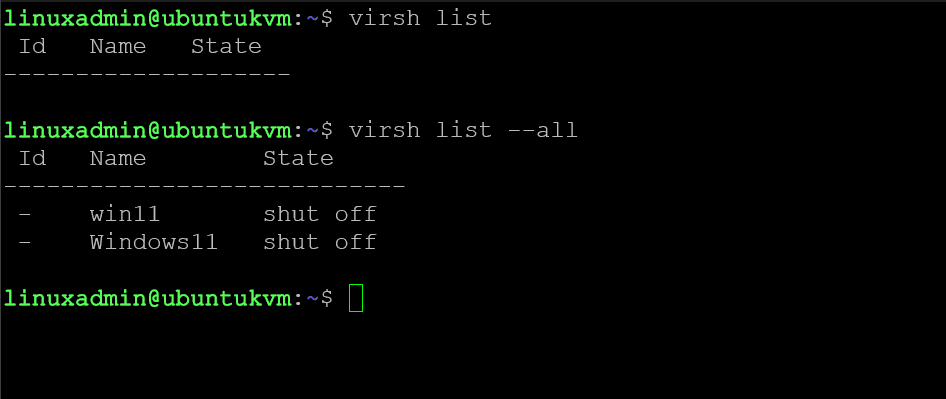Click the shut off state of win11
Screen dimensions: 946x399
pos(320,214)
